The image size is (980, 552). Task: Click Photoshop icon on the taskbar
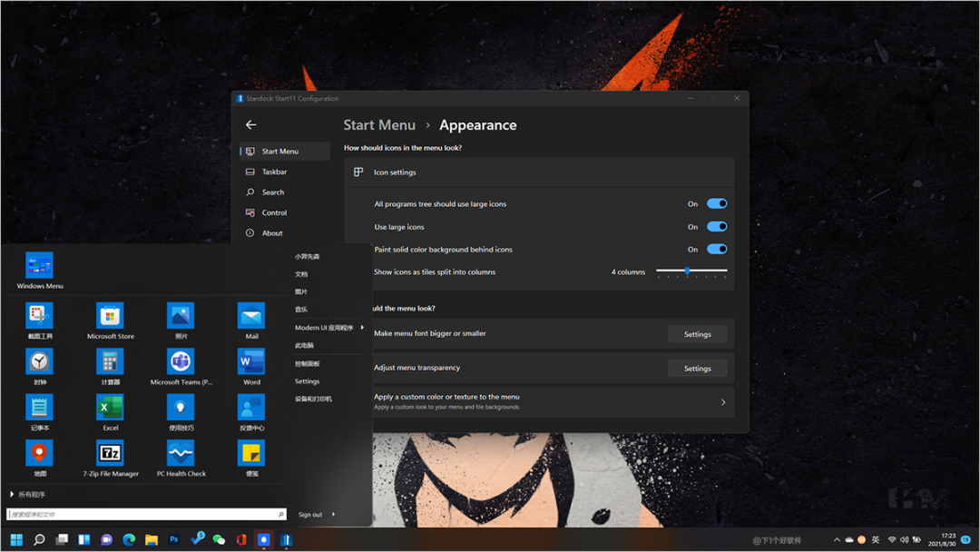pyautogui.click(x=173, y=539)
